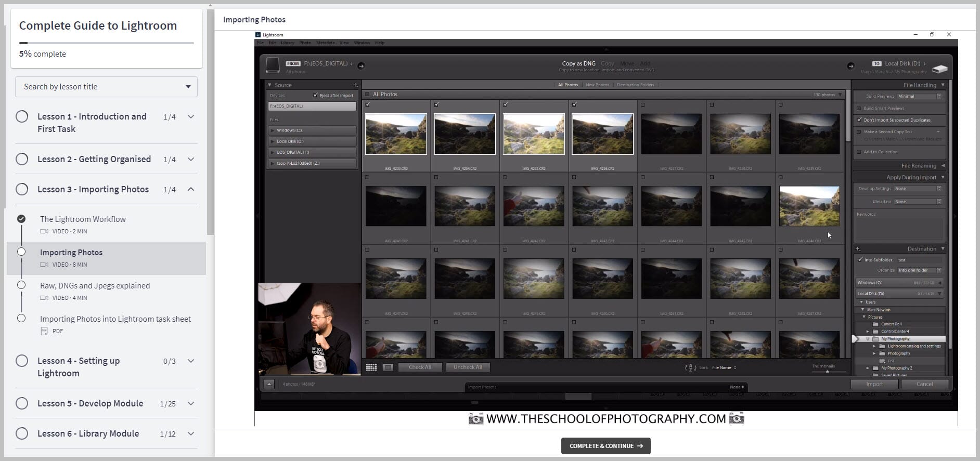Click completed checkmark for The Lightroom Workflow

pos(21,219)
